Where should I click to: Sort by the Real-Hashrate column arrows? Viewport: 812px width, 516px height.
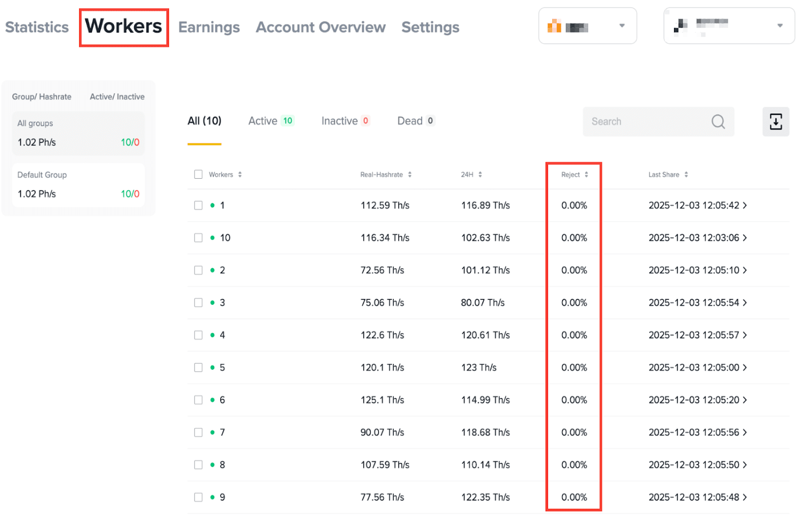point(410,175)
